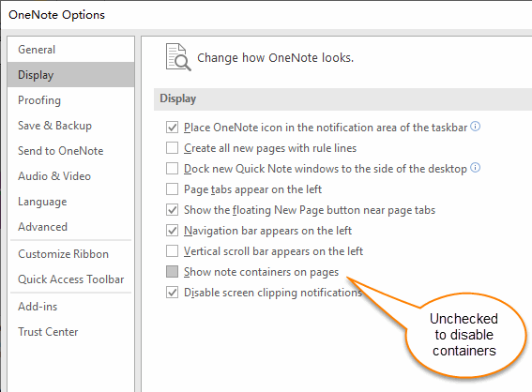Click the info icon beside taskbar notification option

click(x=476, y=127)
